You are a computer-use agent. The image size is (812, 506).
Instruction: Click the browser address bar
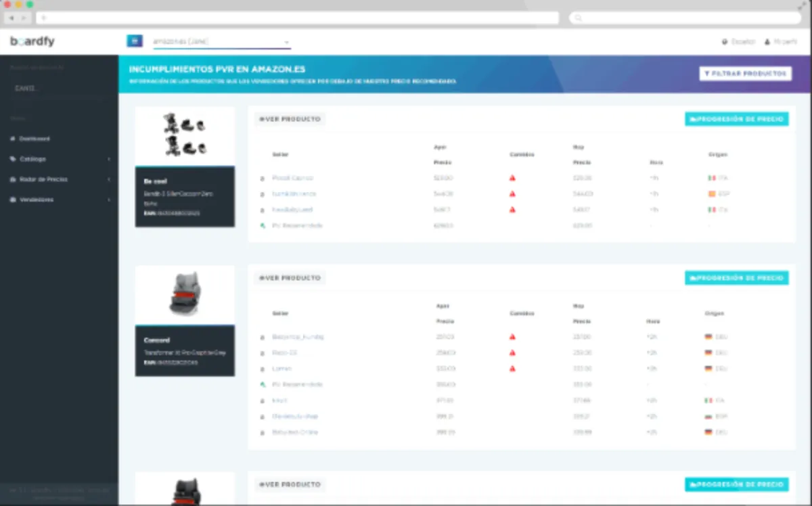click(298, 18)
